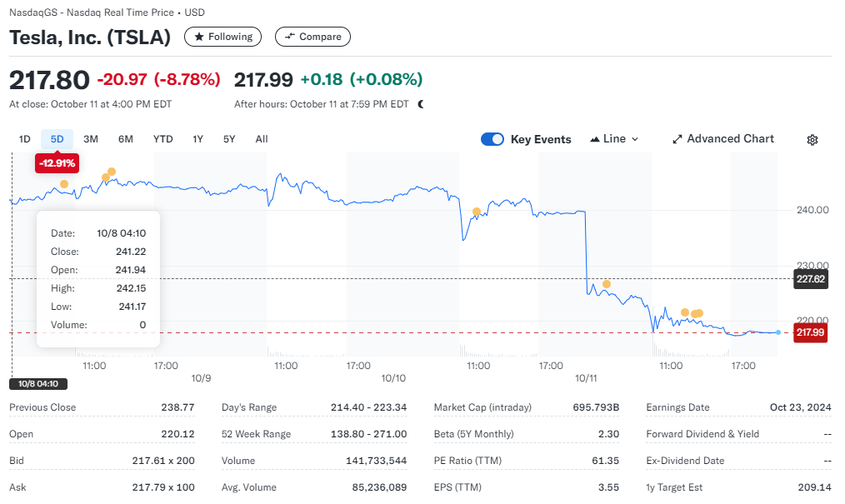Click the Beta (5Y Monthly) label

pyautogui.click(x=473, y=434)
